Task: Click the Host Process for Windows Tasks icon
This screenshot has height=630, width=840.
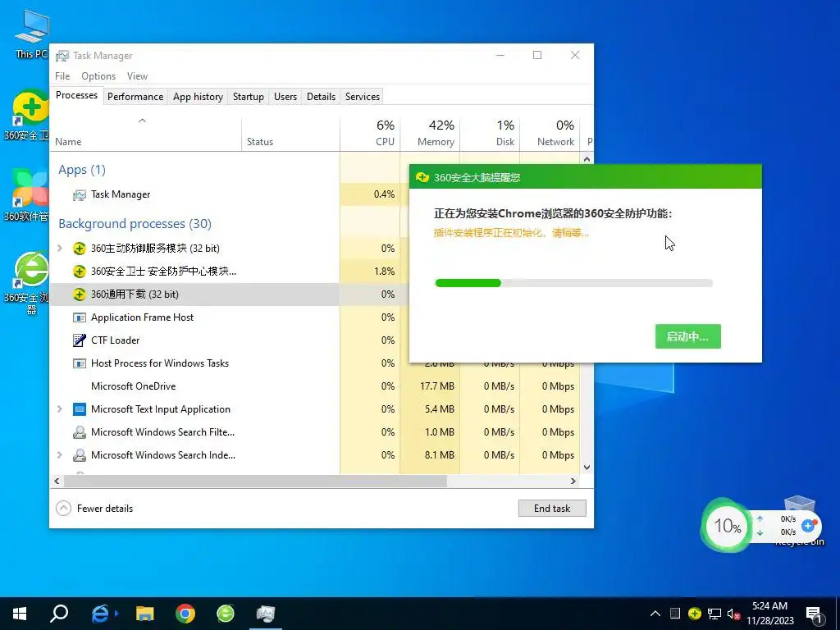Action: click(80, 363)
